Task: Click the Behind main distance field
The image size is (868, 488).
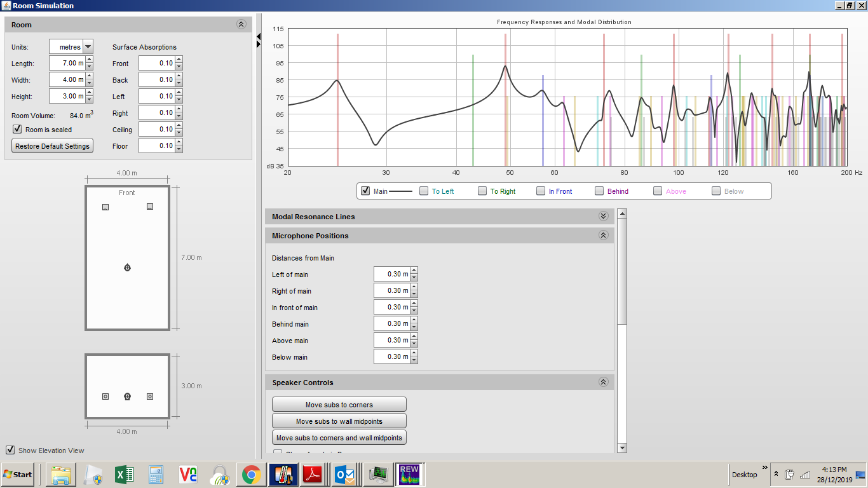Action: point(392,324)
